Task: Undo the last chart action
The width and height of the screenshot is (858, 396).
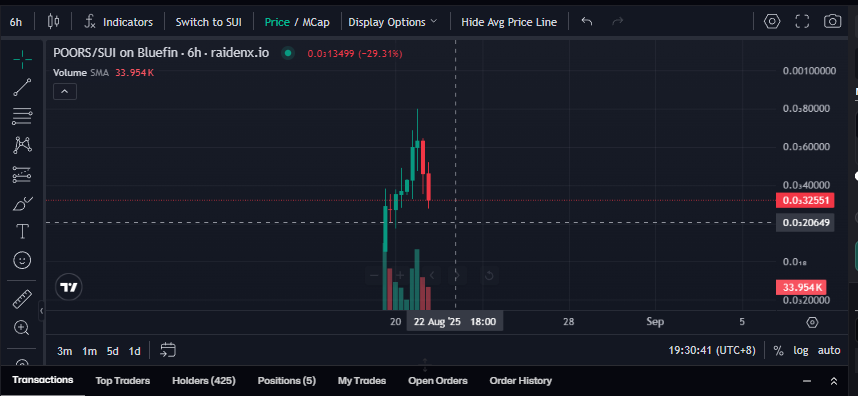Action: coord(587,22)
